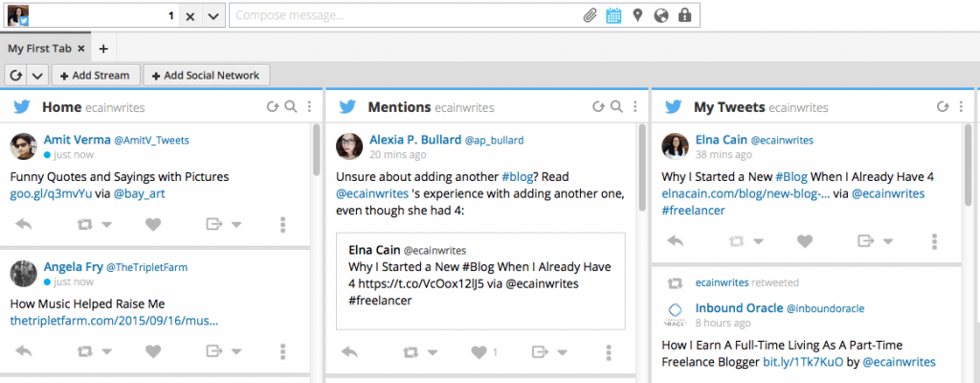Open the scheduling calendar icon
The height and width of the screenshot is (383, 980).
click(613, 15)
